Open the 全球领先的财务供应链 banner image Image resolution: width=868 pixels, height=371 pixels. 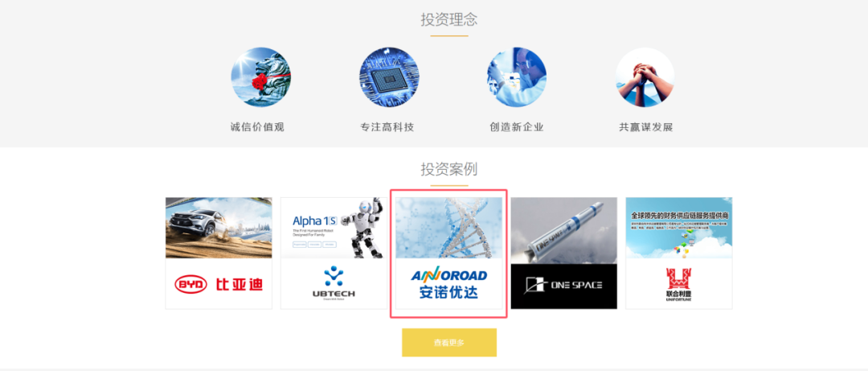(678, 228)
